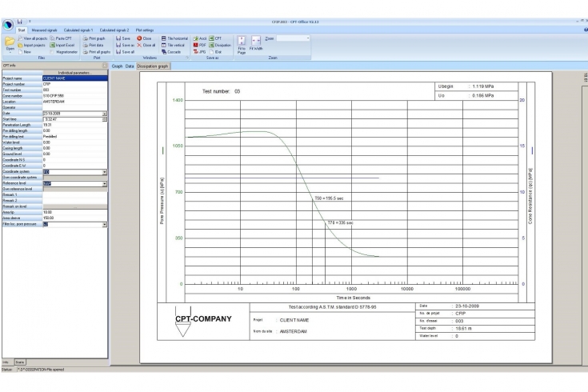Open the Zoom level dropdown
The height and width of the screenshot is (392, 588).
[x=306, y=38]
